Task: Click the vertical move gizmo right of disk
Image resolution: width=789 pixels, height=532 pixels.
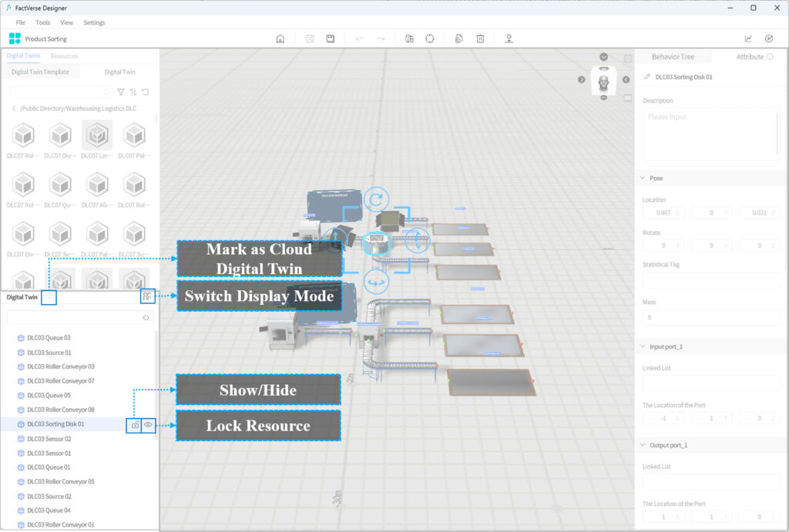Action: tap(417, 240)
